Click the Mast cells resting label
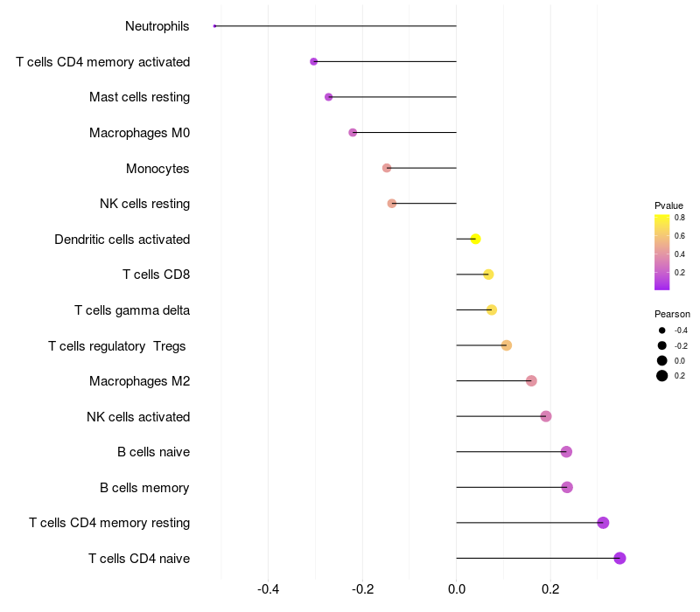The image size is (700, 612). point(139,97)
